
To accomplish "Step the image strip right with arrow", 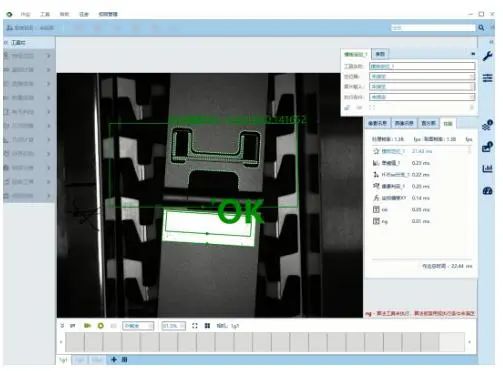I will coord(469,342).
